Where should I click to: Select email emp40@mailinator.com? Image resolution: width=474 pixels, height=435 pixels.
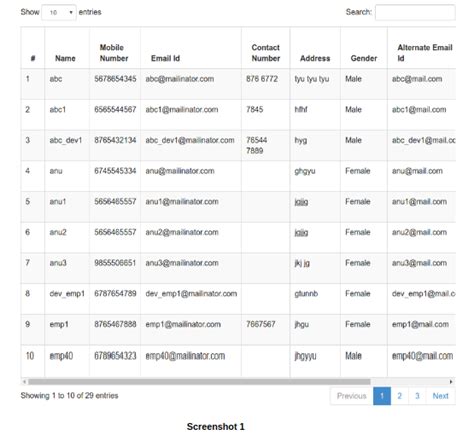(x=185, y=356)
